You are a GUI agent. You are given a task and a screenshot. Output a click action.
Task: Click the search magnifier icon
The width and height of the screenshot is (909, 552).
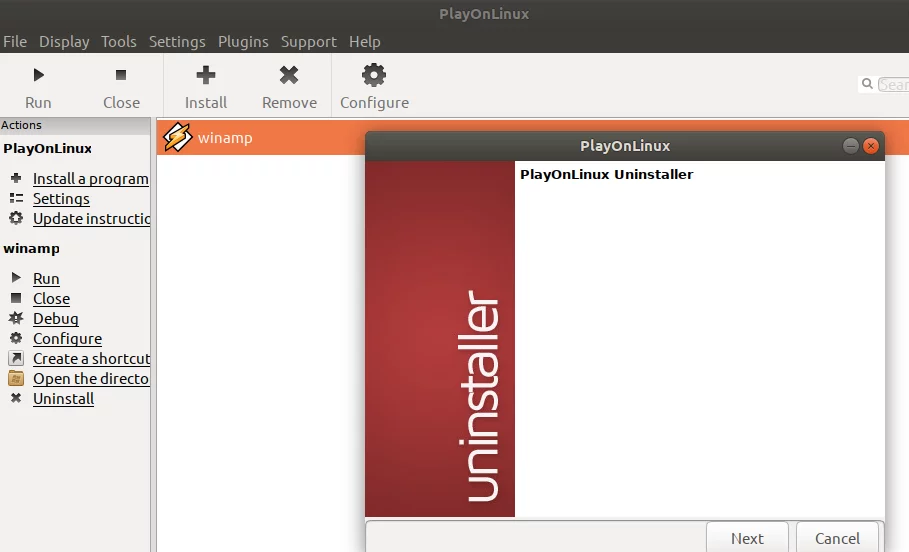tap(867, 84)
